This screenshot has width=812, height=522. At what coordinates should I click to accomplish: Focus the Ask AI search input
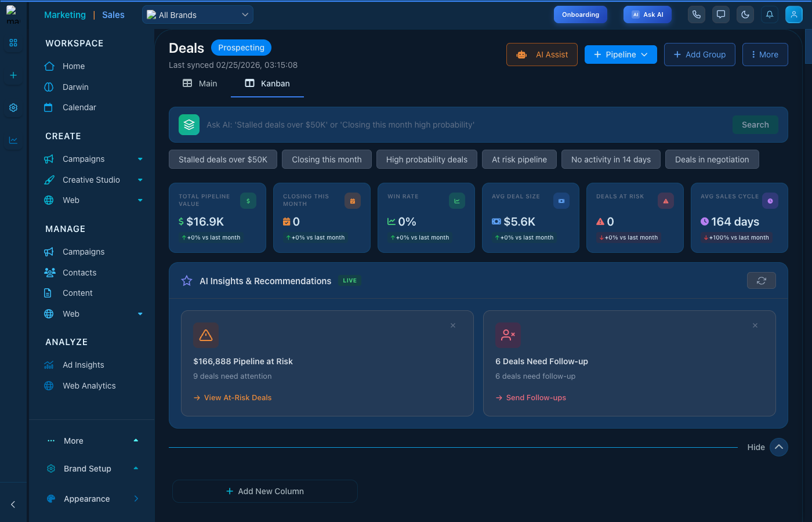(x=466, y=125)
